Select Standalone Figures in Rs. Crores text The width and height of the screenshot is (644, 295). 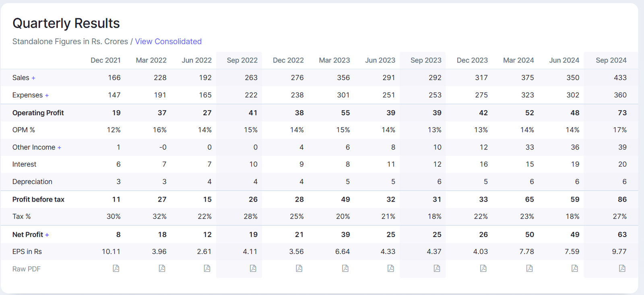click(70, 41)
